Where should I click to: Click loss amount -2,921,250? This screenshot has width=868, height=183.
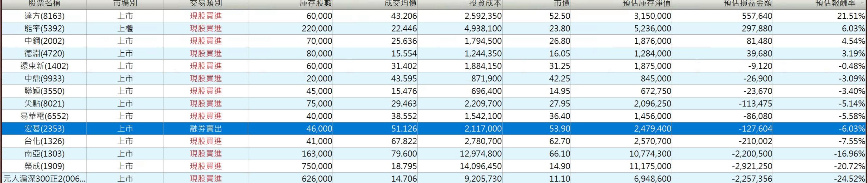[x=752, y=166]
